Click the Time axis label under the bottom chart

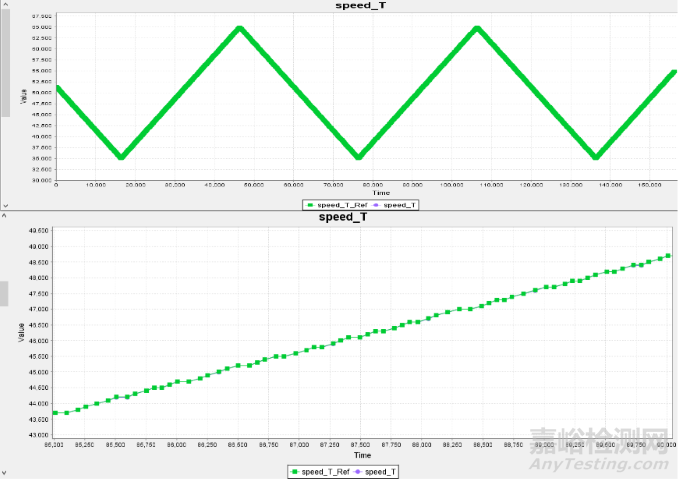pos(364,455)
